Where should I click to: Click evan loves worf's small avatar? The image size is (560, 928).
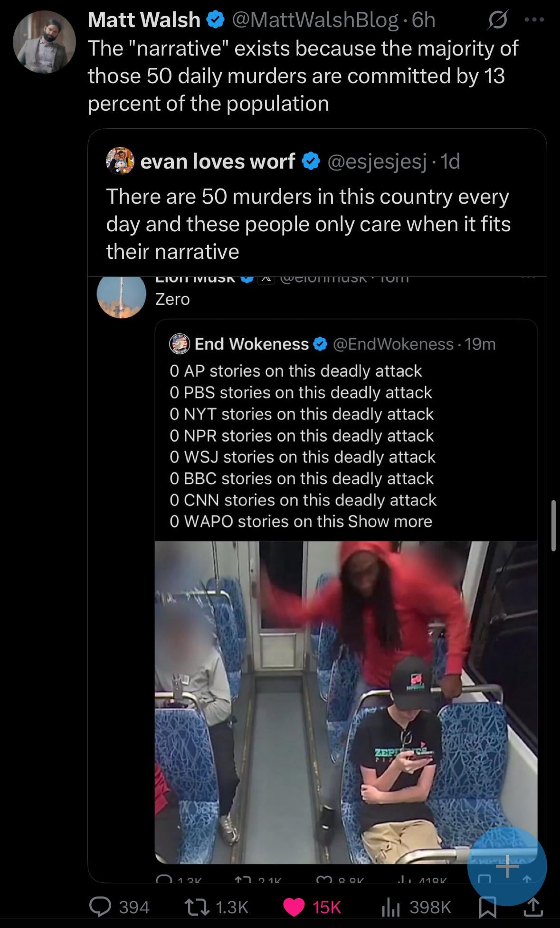pyautogui.click(x=120, y=161)
